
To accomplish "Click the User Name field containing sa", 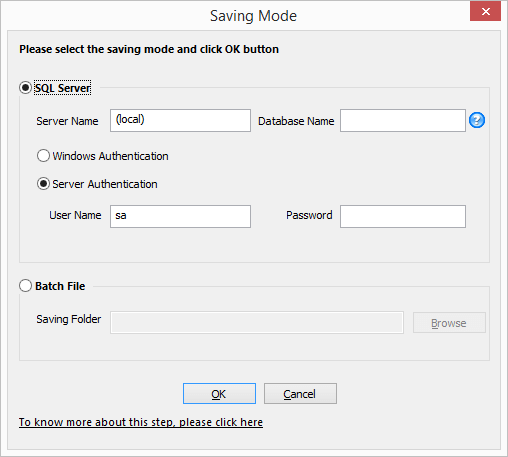I will (x=180, y=216).
